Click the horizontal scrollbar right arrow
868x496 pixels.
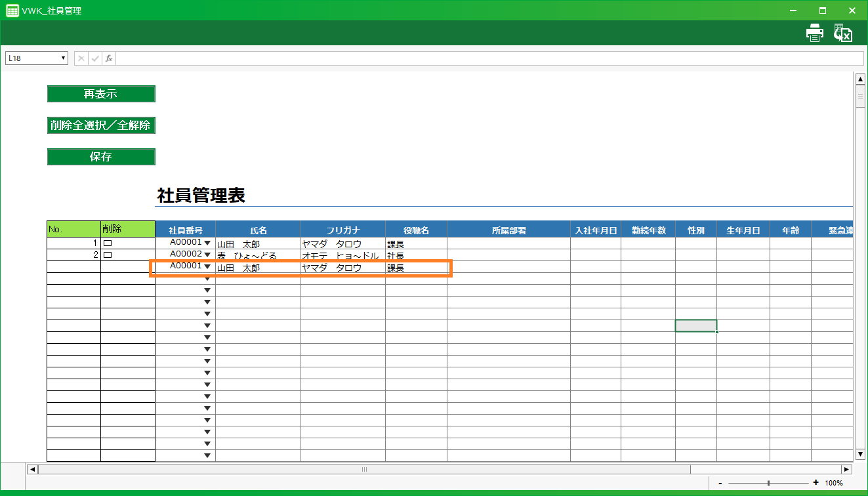846,470
